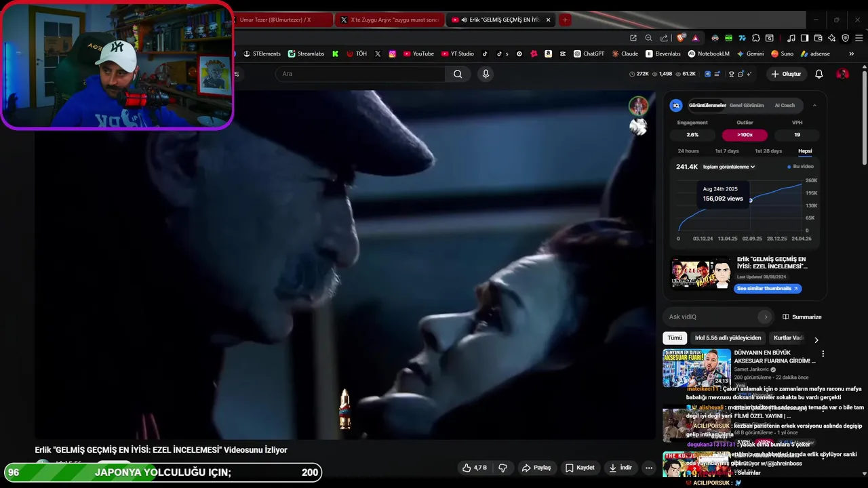Dislike the video with thumbs-down
The image size is (868, 488).
point(502,468)
